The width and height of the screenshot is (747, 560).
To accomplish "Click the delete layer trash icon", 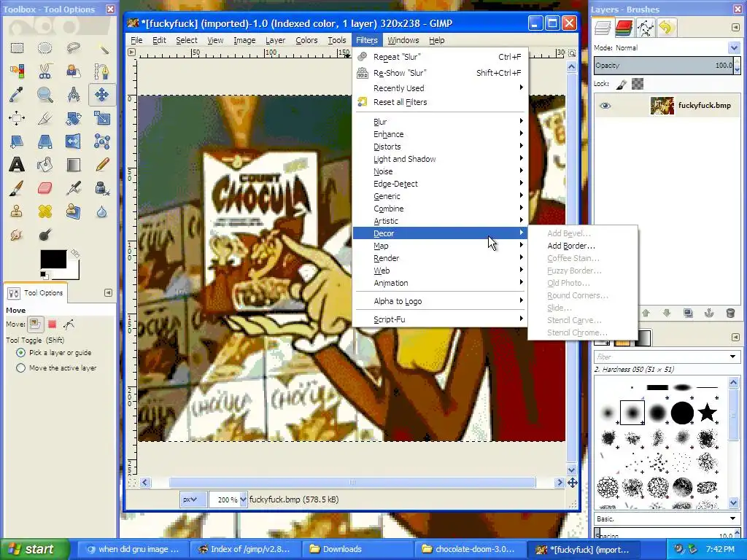I will 729,313.
